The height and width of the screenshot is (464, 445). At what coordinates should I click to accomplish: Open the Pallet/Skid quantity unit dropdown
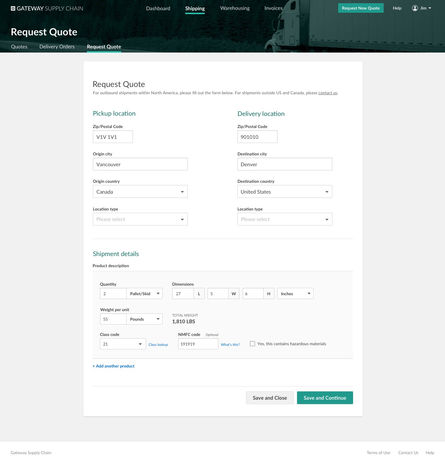[144, 294]
